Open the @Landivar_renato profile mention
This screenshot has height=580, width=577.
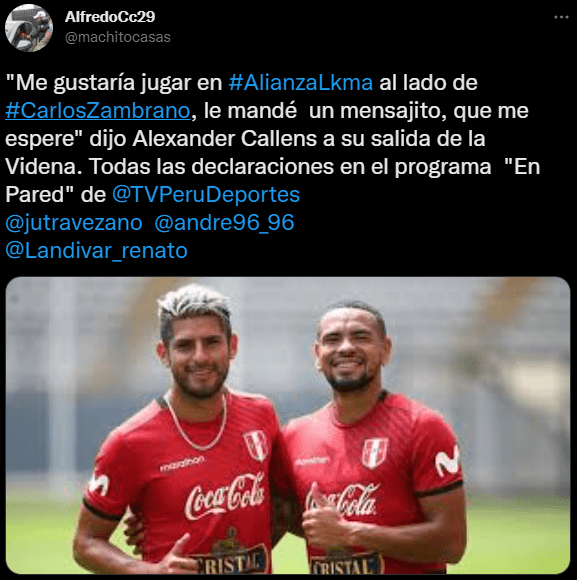(x=97, y=251)
